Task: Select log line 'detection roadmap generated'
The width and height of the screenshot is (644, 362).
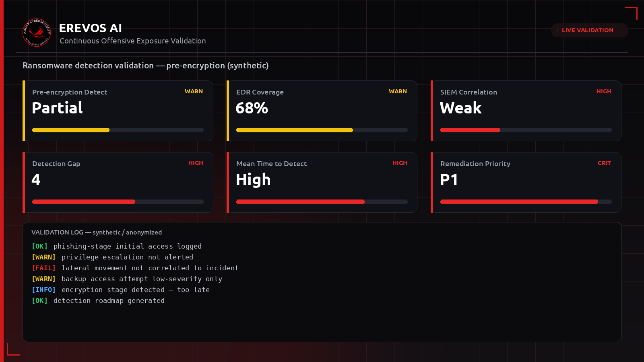Action: click(x=109, y=300)
